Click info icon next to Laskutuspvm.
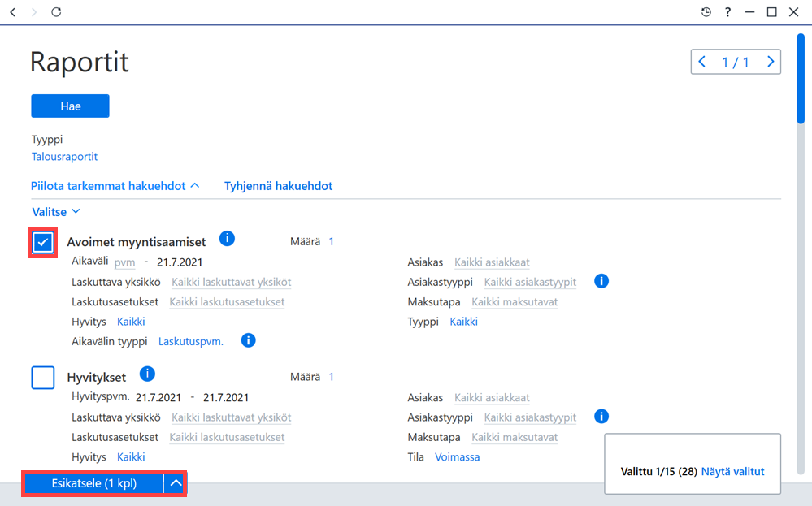812x506 pixels. tap(249, 340)
